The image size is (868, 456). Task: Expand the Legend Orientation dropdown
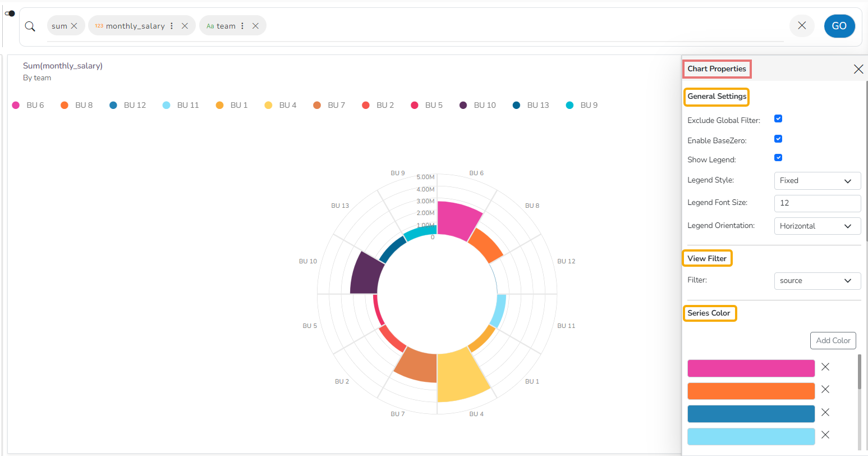[817, 226]
